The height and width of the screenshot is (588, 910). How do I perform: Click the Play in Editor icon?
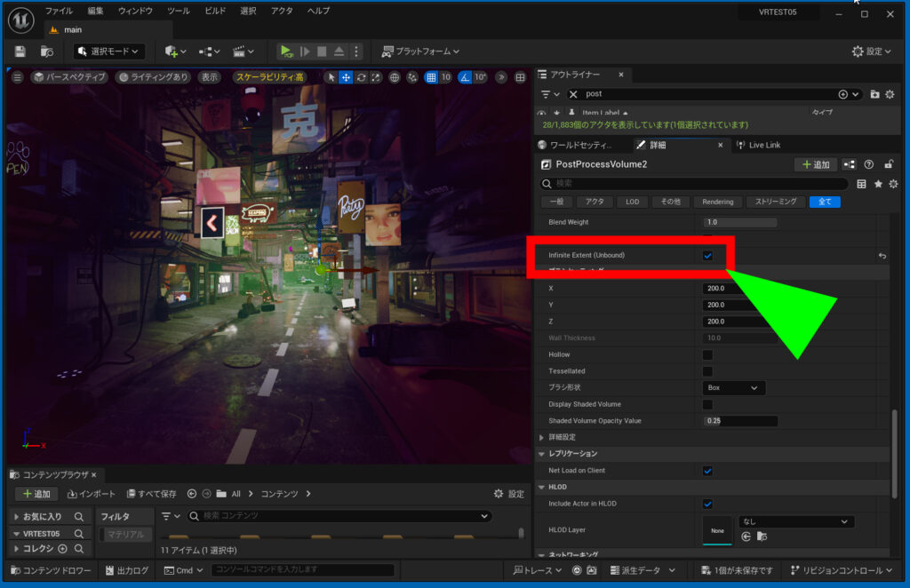pos(285,51)
